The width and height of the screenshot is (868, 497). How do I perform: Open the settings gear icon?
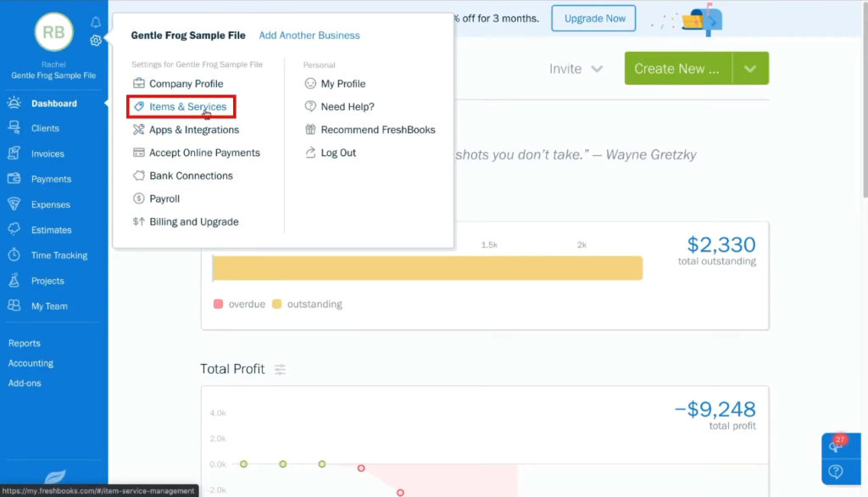pos(95,40)
